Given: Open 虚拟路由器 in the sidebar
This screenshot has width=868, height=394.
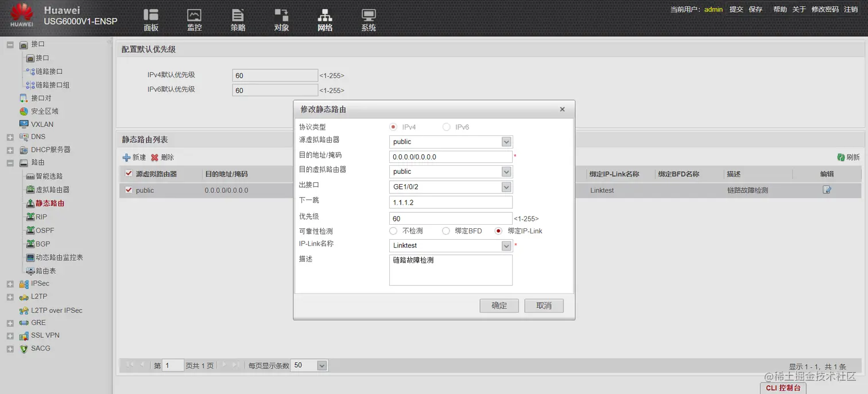Looking at the screenshot, I should pyautogui.click(x=53, y=190).
